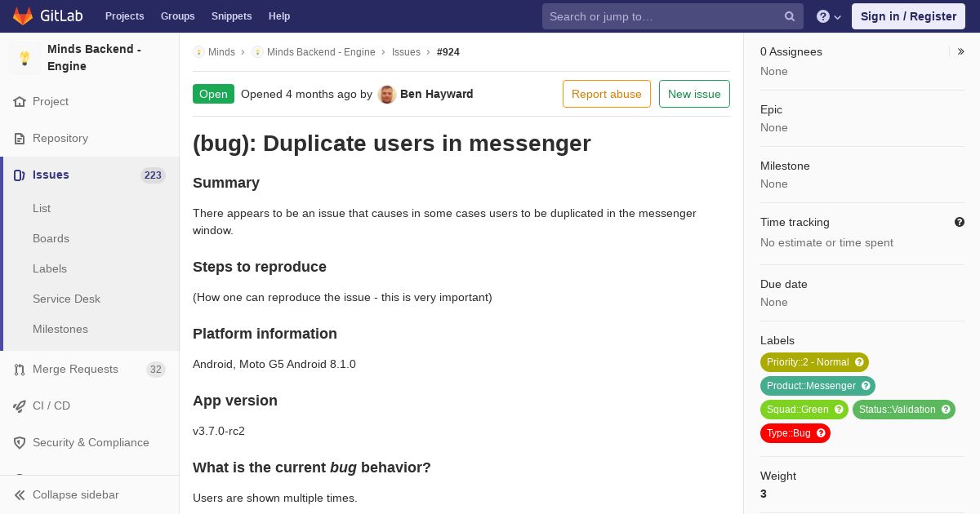Screen dimensions: 980x514
Task: Click the Repository file icon in sidebar
Action: (x=20, y=139)
